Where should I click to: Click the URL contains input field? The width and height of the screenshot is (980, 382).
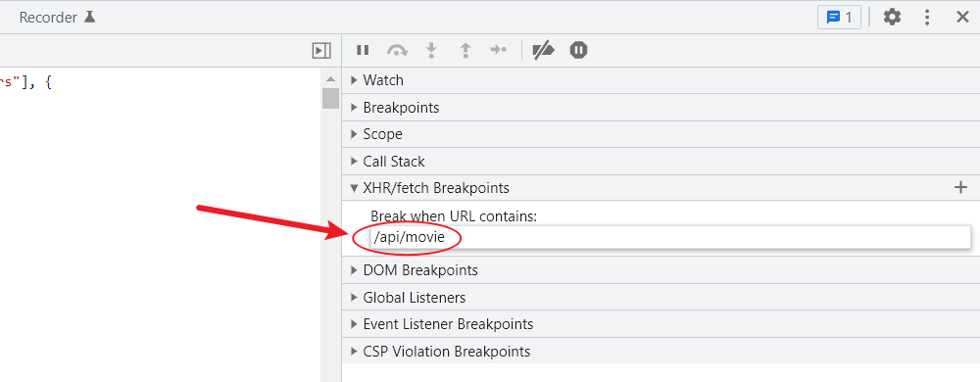[670, 237]
